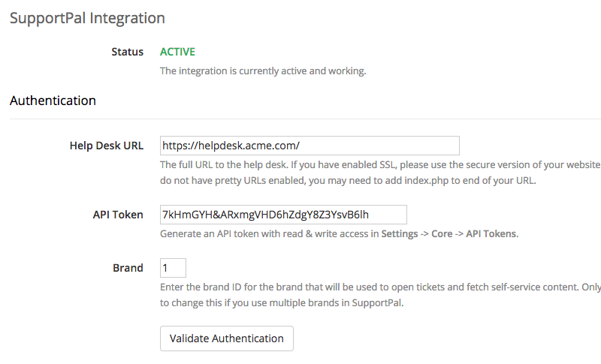Click the Help Desk URL label
Viewport: 601px width, 364px height.
(107, 146)
